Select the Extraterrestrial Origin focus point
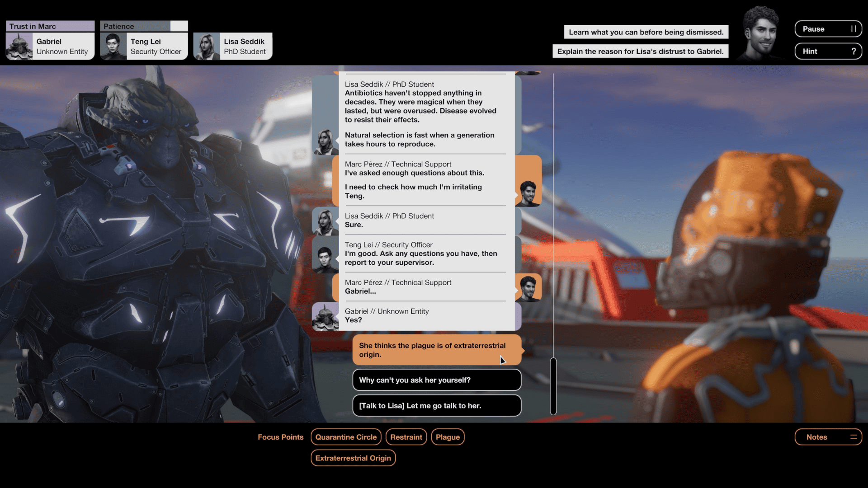Viewport: 868px width, 488px height. click(353, 458)
